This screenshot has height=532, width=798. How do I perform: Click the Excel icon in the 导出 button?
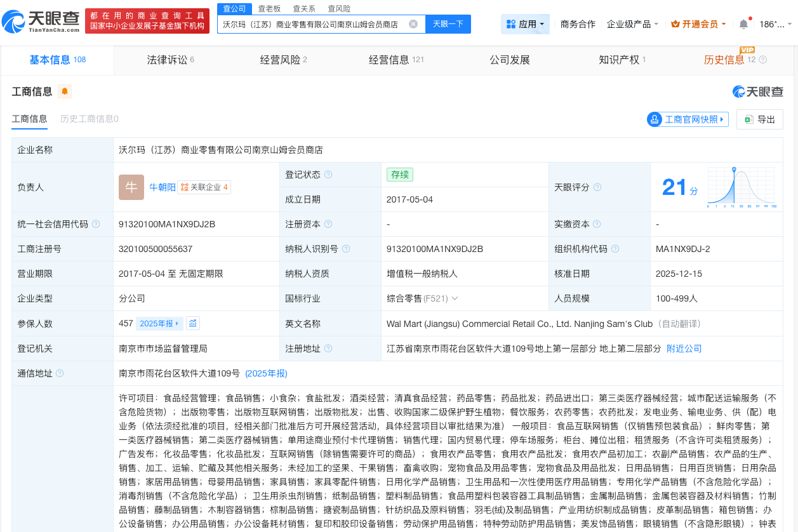[748, 119]
